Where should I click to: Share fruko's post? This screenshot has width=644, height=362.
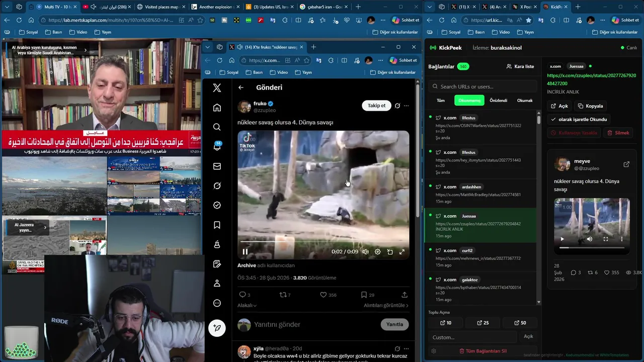point(405,295)
